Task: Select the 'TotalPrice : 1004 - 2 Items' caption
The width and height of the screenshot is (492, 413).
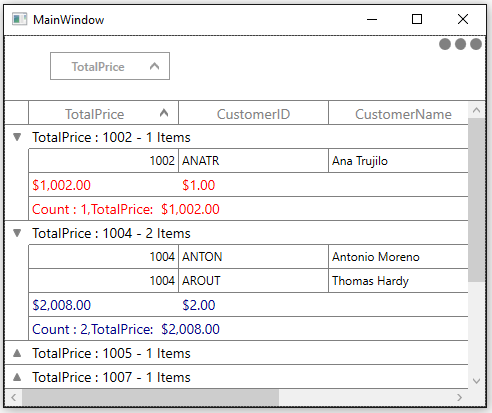Action: (111, 233)
